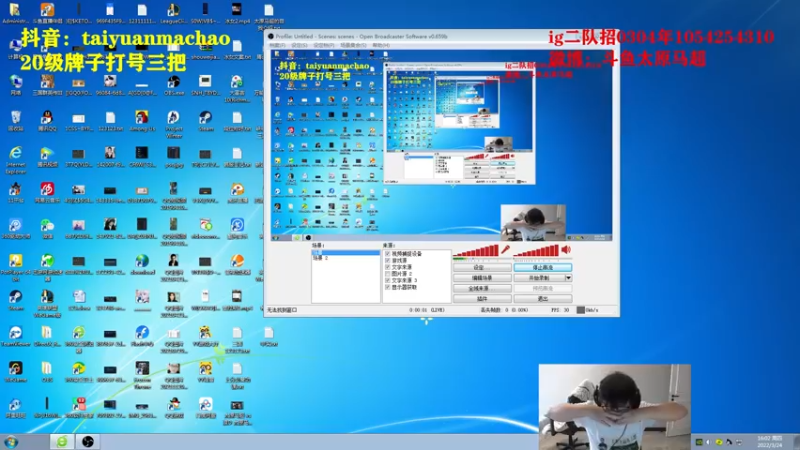This screenshot has height=450, width=800.
Task: Open the 123123.txt file on desktop
Action: 110,121
